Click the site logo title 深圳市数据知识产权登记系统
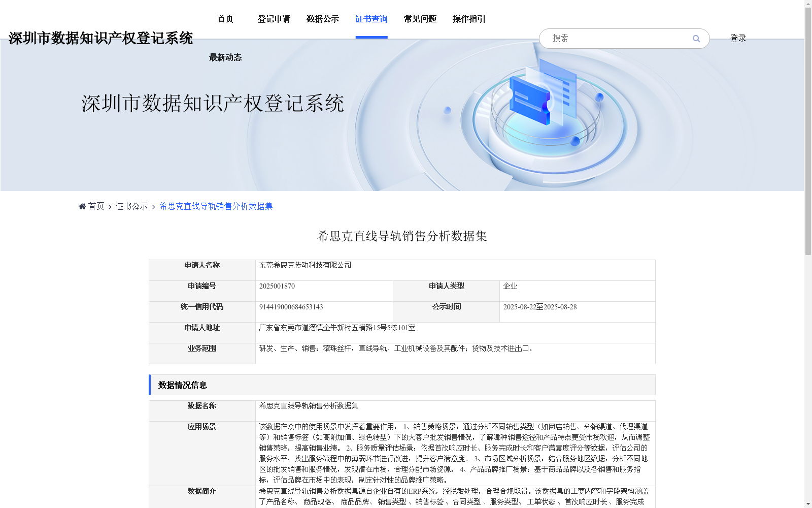812x508 pixels. [x=100, y=38]
